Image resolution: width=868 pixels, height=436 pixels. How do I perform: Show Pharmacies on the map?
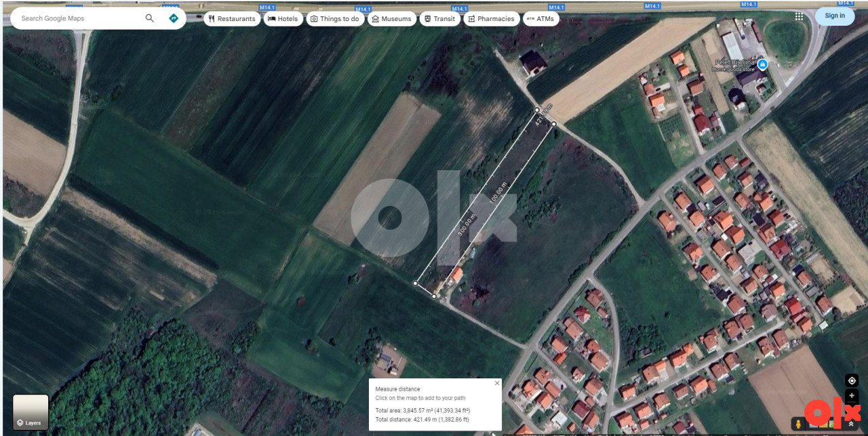(492, 18)
